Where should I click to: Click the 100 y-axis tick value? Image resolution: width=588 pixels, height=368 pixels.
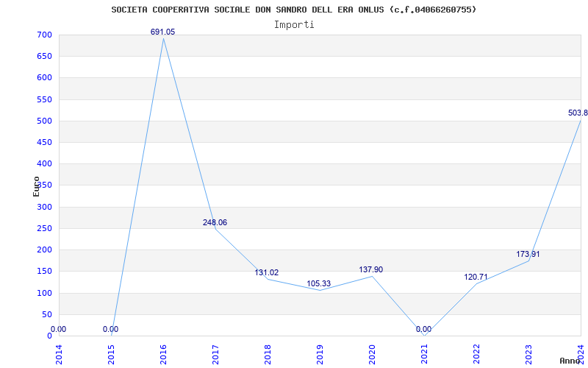point(44,293)
